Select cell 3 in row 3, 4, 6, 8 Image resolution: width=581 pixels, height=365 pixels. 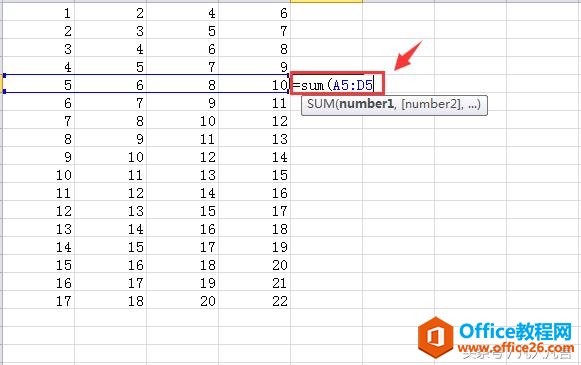tap(39, 48)
